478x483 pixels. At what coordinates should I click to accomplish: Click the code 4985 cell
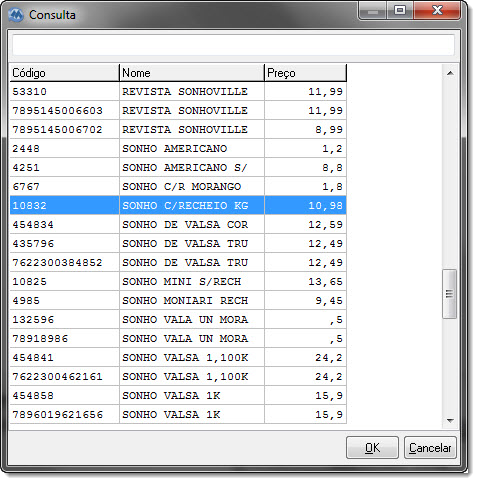64,300
